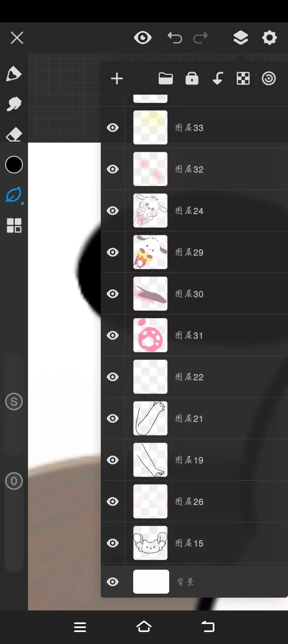288x644 pixels.
Task: Open the pen brush tool
Action: (x=14, y=74)
